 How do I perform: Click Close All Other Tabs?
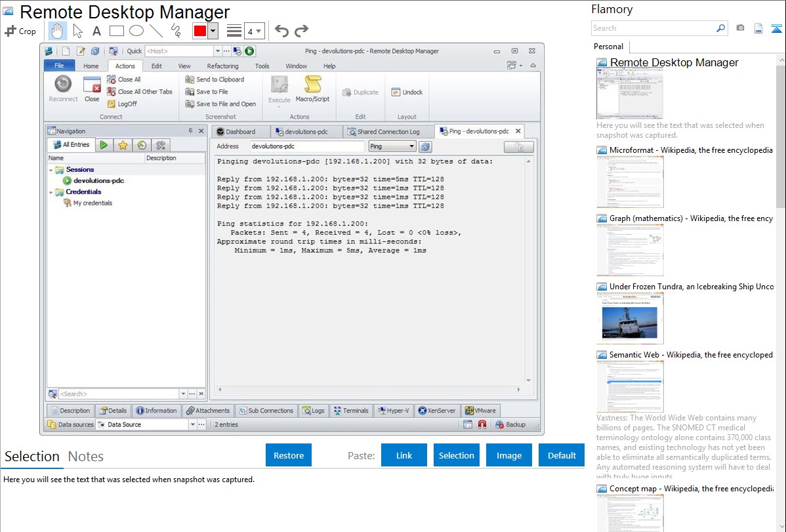(x=140, y=92)
